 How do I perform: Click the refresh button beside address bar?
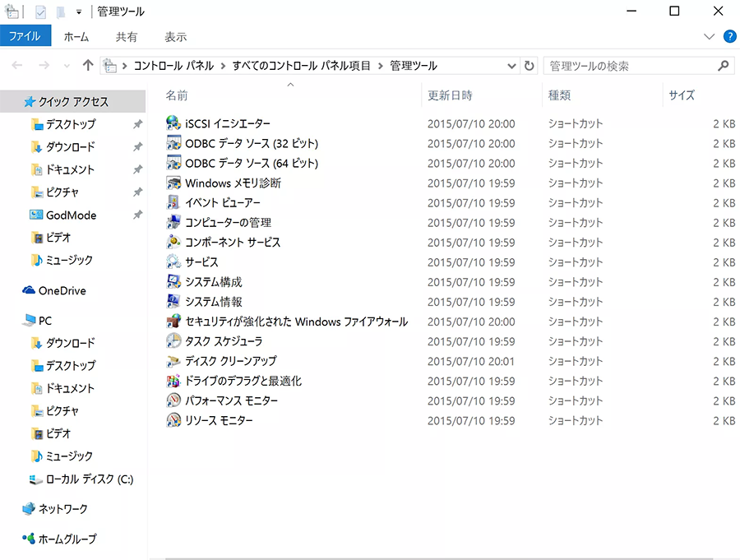click(529, 66)
